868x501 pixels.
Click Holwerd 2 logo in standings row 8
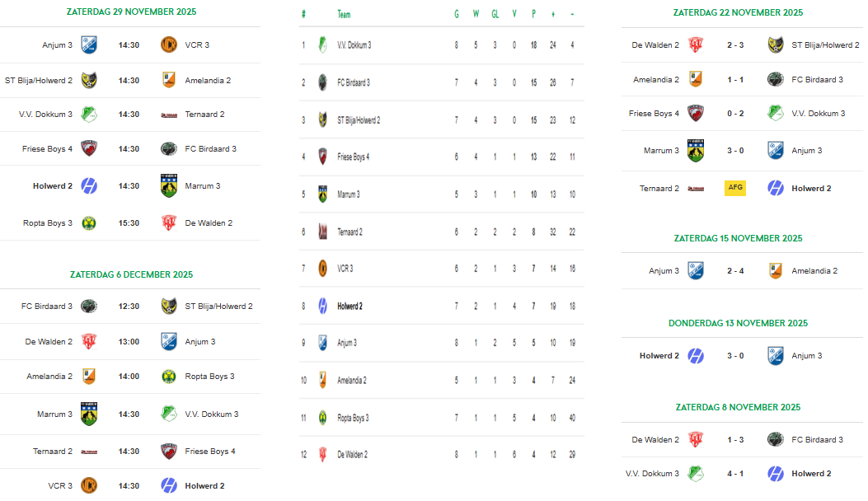(x=322, y=306)
